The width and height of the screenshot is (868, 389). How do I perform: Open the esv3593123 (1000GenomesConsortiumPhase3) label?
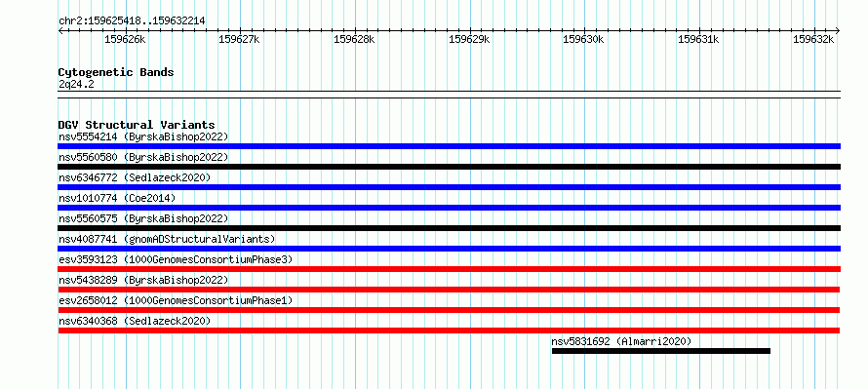coord(176,259)
